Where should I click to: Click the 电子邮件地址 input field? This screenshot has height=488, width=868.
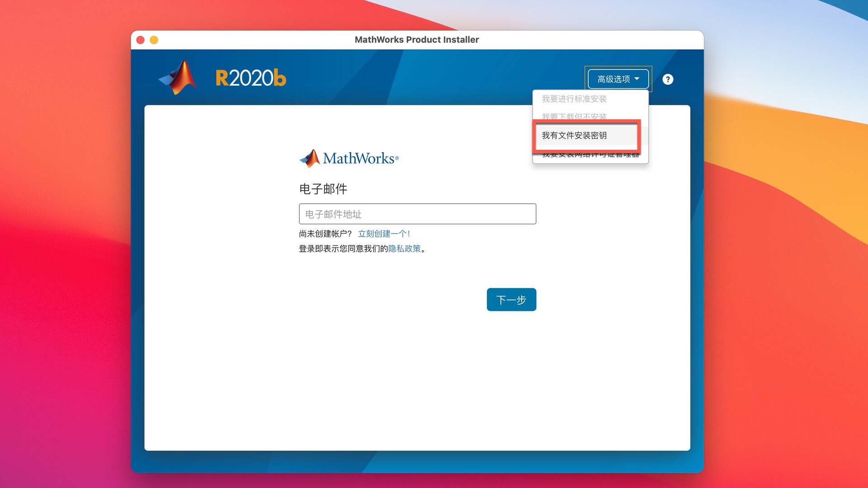(x=417, y=213)
